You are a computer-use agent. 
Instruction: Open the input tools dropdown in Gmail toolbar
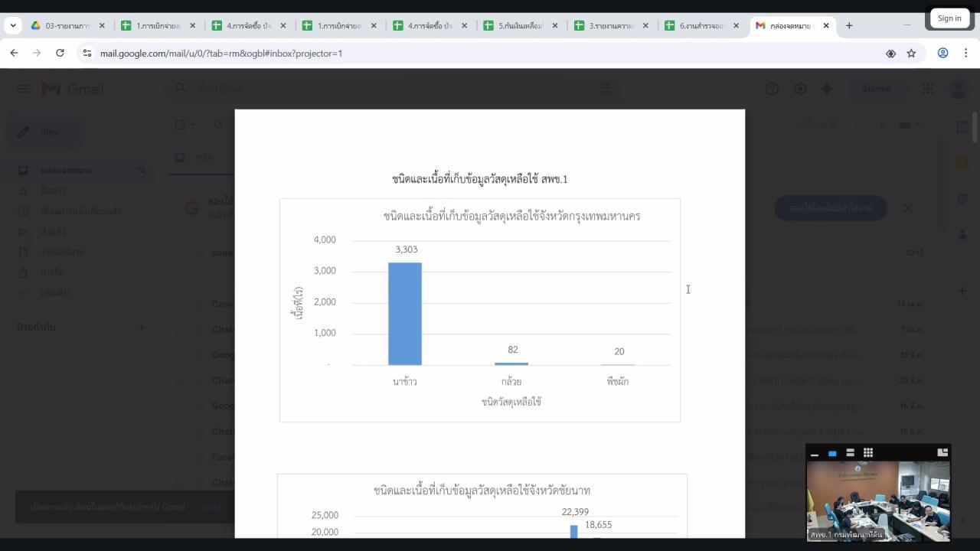[909, 125]
